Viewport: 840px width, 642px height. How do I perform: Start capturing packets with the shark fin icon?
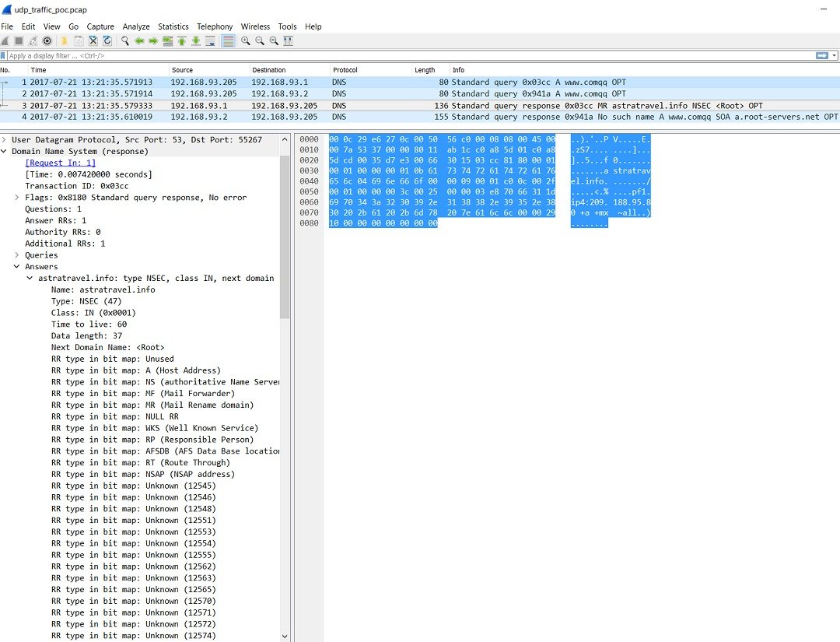click(x=5, y=40)
